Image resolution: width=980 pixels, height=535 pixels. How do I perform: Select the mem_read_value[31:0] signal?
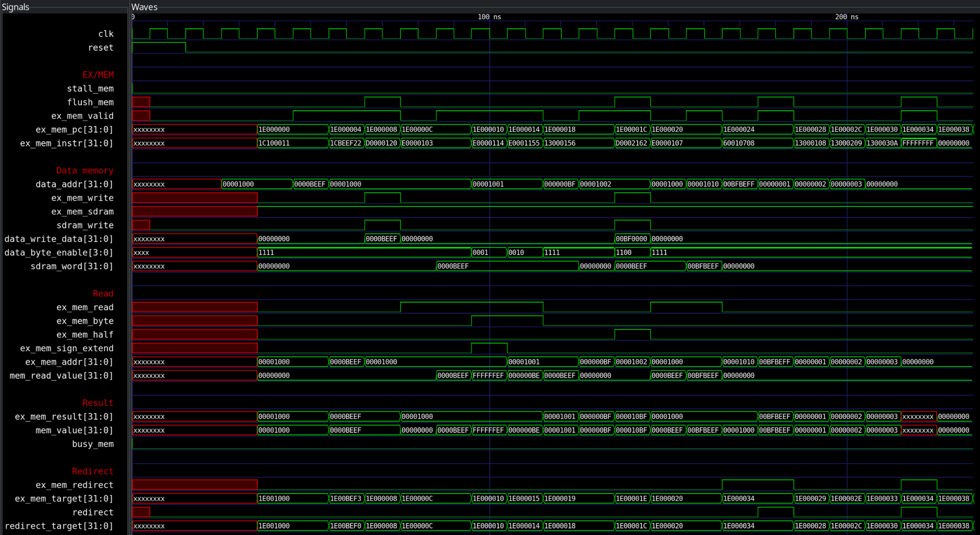[62, 376]
